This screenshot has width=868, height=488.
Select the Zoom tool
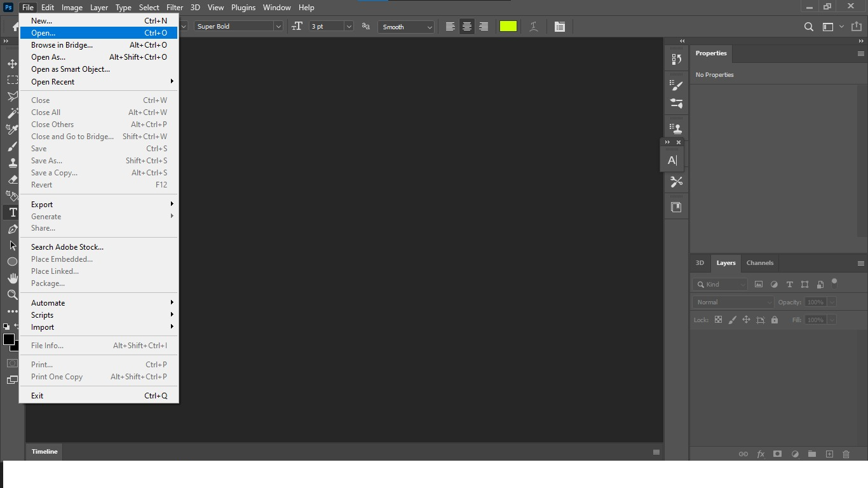(11, 295)
